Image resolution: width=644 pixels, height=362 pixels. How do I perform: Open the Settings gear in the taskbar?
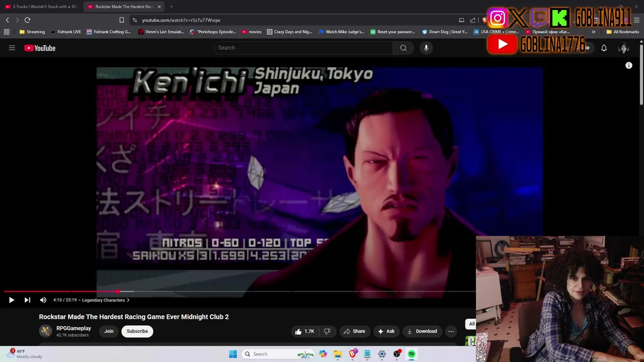point(382,354)
